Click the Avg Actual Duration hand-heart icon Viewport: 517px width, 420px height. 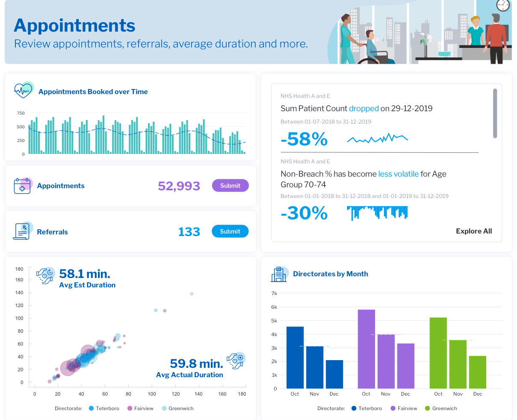[x=235, y=361]
